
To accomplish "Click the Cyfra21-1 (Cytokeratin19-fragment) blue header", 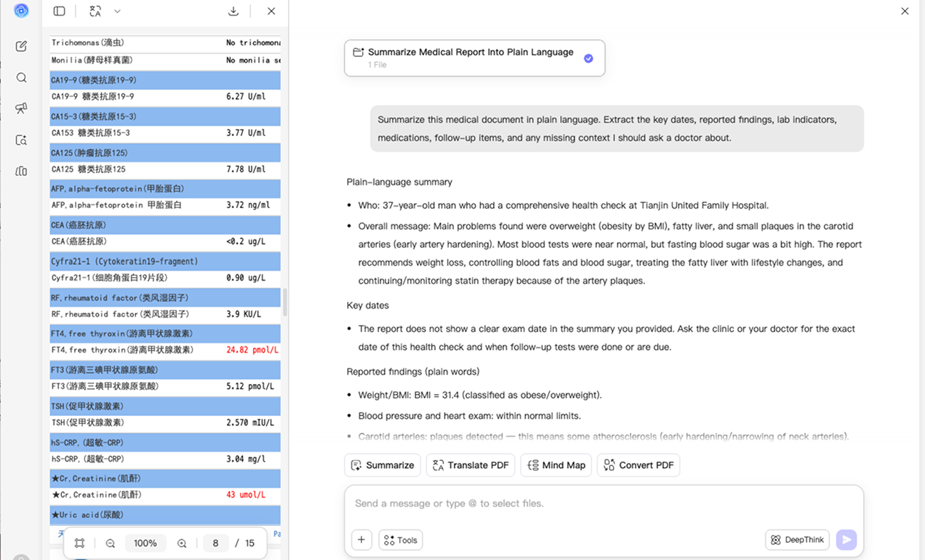I will [x=165, y=261].
